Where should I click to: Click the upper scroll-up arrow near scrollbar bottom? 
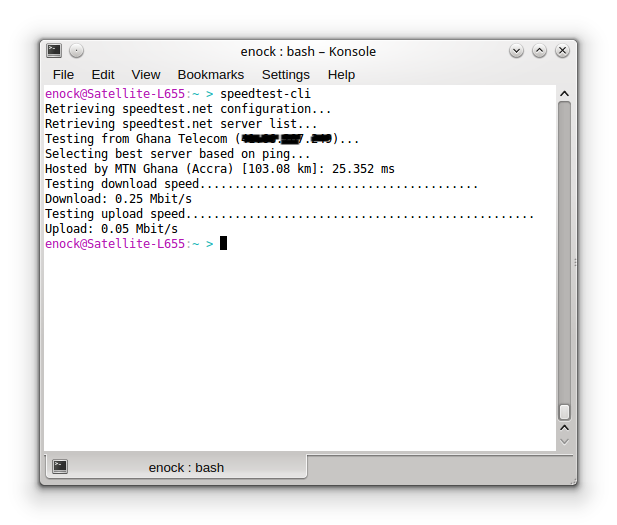tap(564, 428)
